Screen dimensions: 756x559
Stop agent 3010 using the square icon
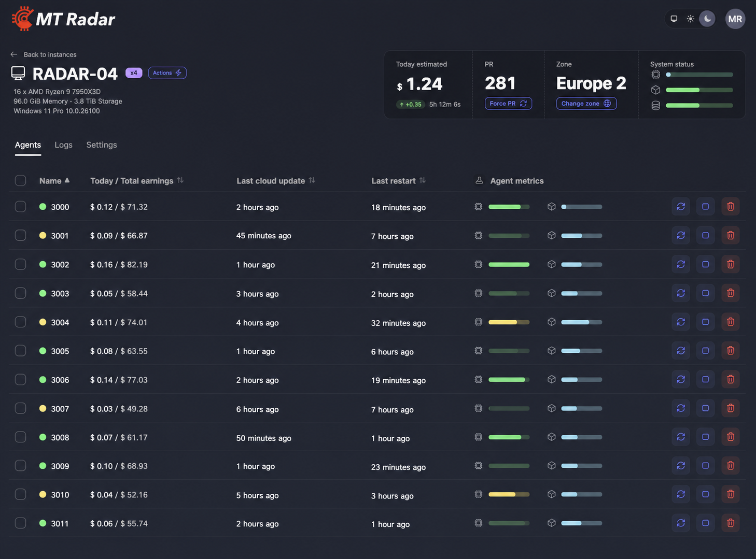(705, 494)
